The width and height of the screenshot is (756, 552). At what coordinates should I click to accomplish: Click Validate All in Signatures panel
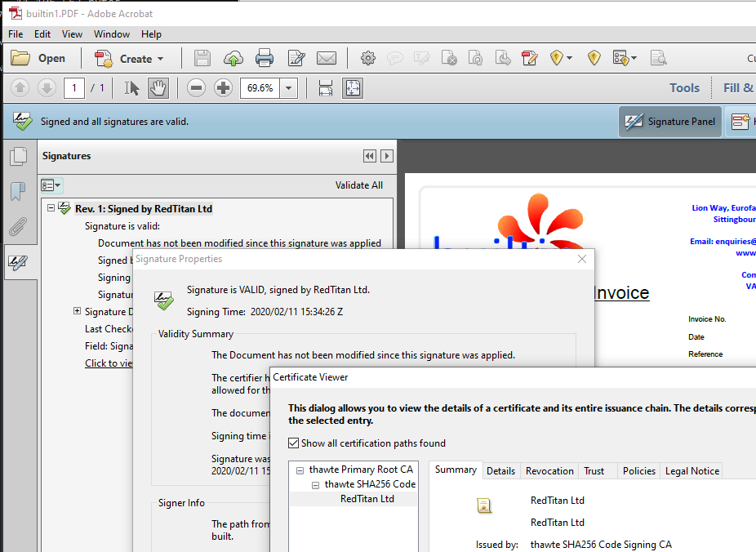[x=359, y=185]
